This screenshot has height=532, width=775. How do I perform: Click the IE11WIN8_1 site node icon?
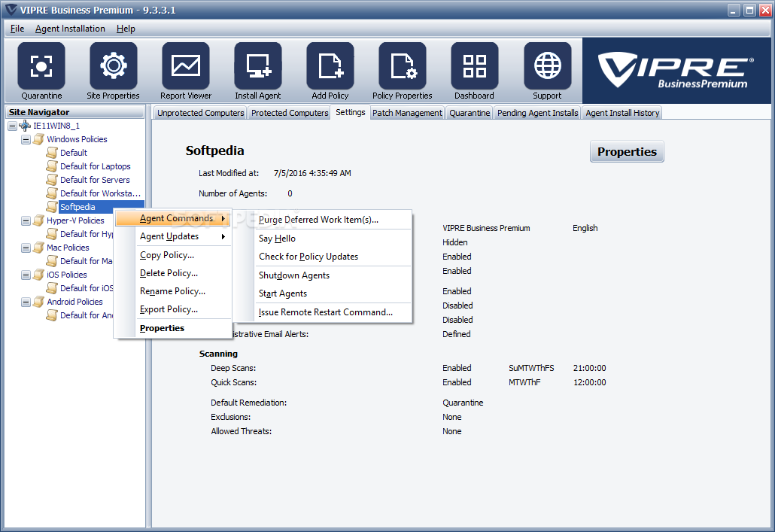(25, 126)
